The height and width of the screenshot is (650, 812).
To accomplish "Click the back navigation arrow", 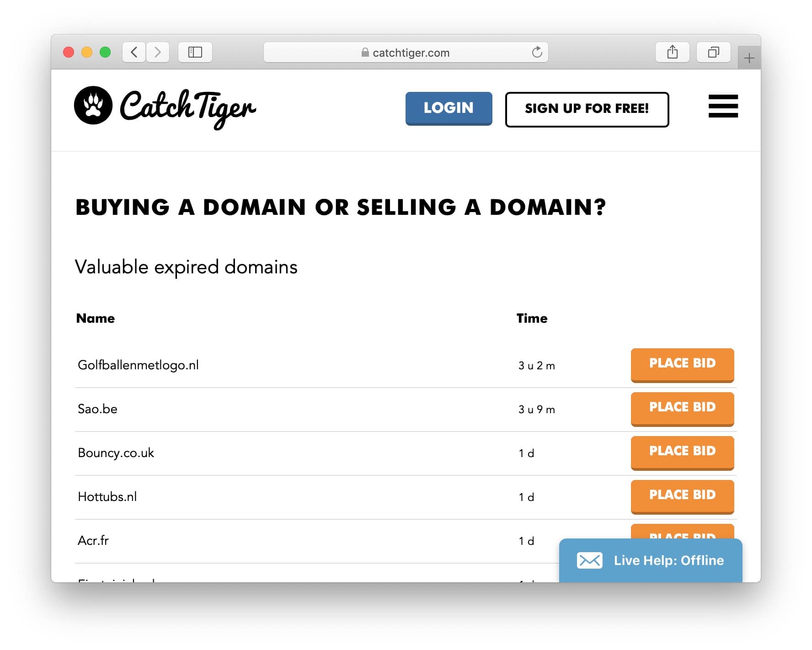I will 134,52.
